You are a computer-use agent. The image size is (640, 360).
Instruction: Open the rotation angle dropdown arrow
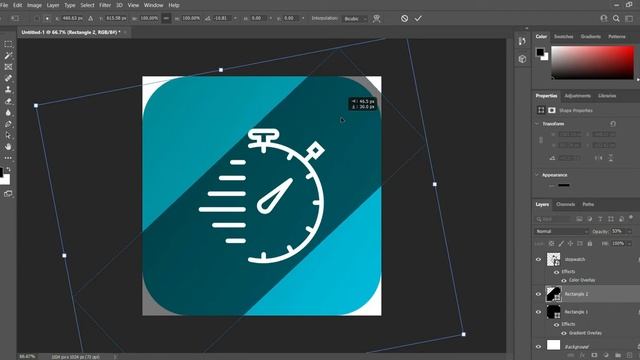point(235,18)
